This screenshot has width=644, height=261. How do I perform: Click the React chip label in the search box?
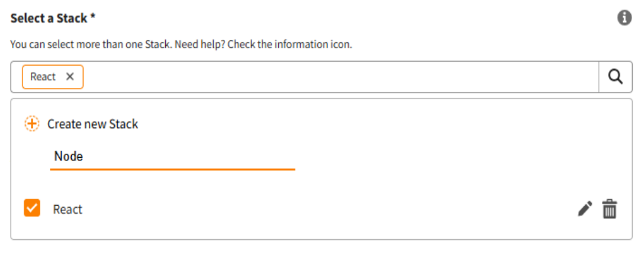tap(43, 77)
